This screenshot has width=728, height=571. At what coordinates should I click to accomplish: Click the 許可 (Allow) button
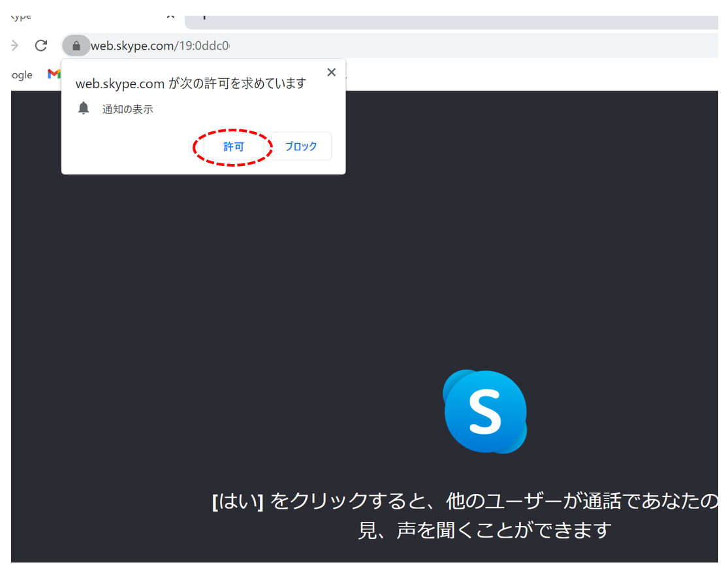coord(233,147)
